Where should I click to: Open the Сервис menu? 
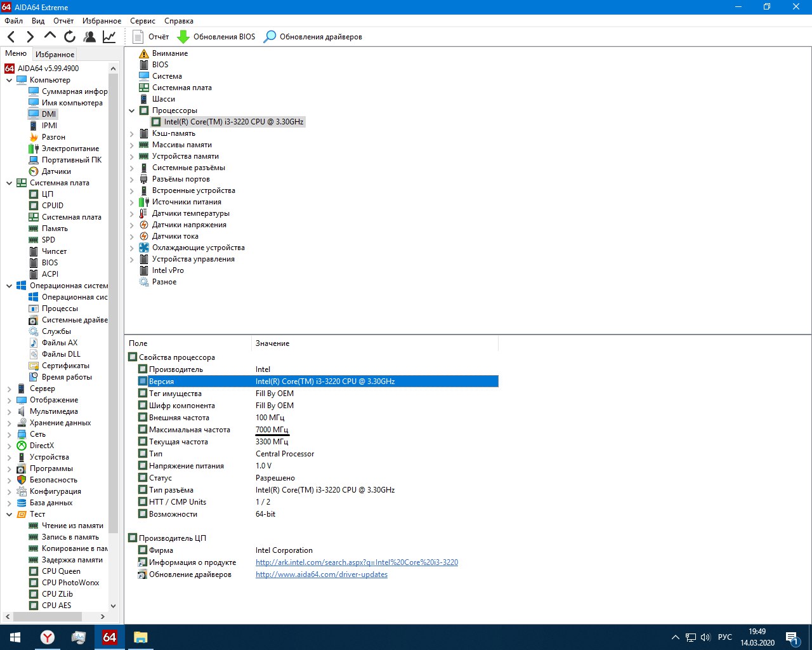(x=143, y=21)
